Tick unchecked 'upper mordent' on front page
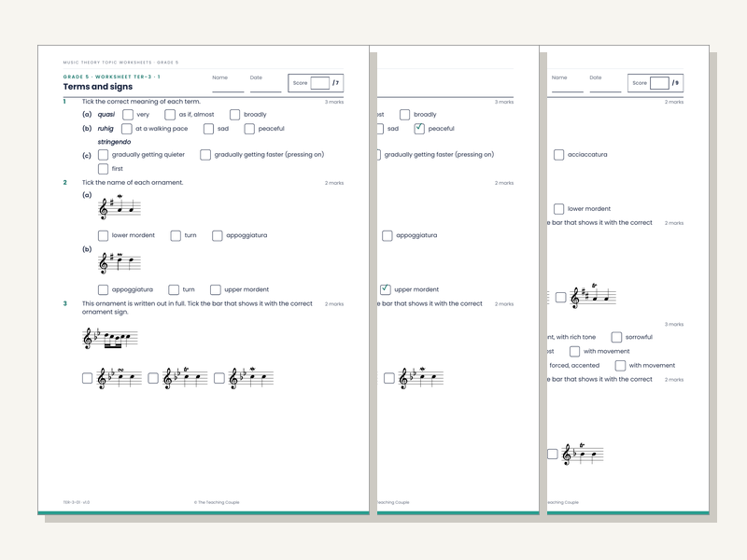This screenshot has height=560, width=747. pyautogui.click(x=216, y=290)
